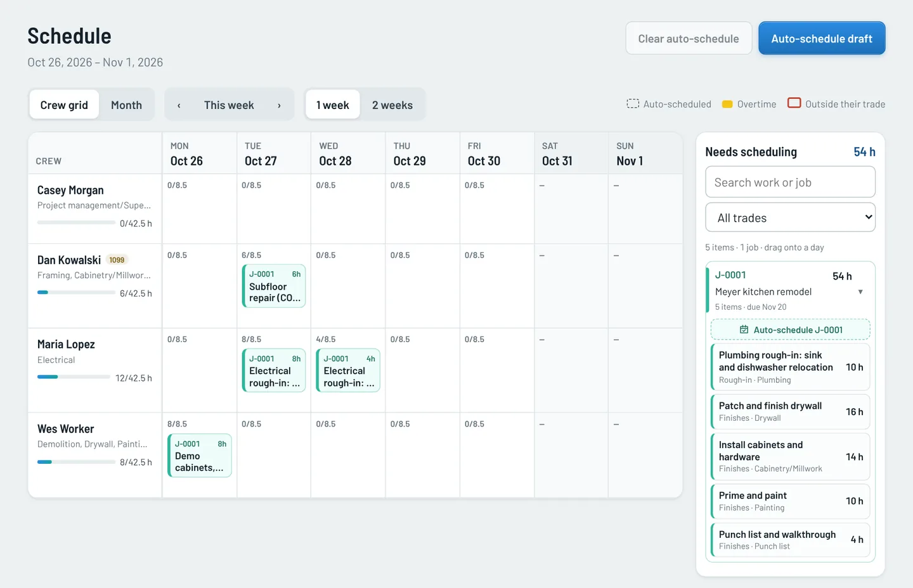Select Maria's 4h Electrical rough-in card

tap(348, 371)
